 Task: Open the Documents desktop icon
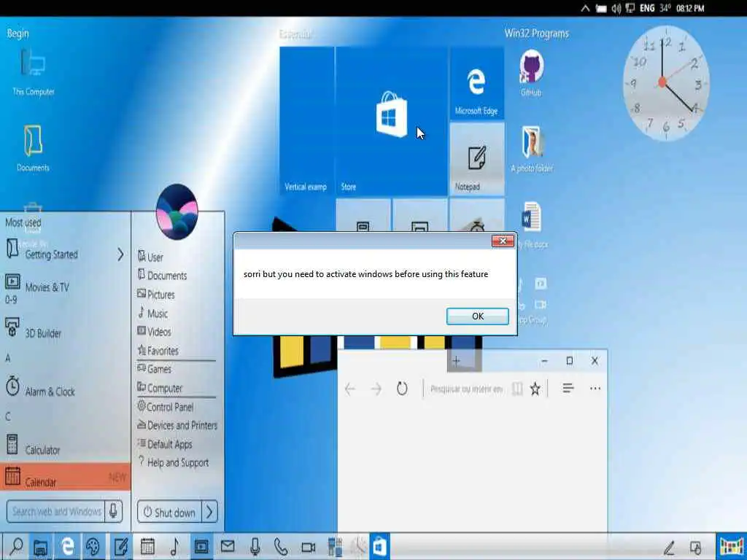point(33,147)
